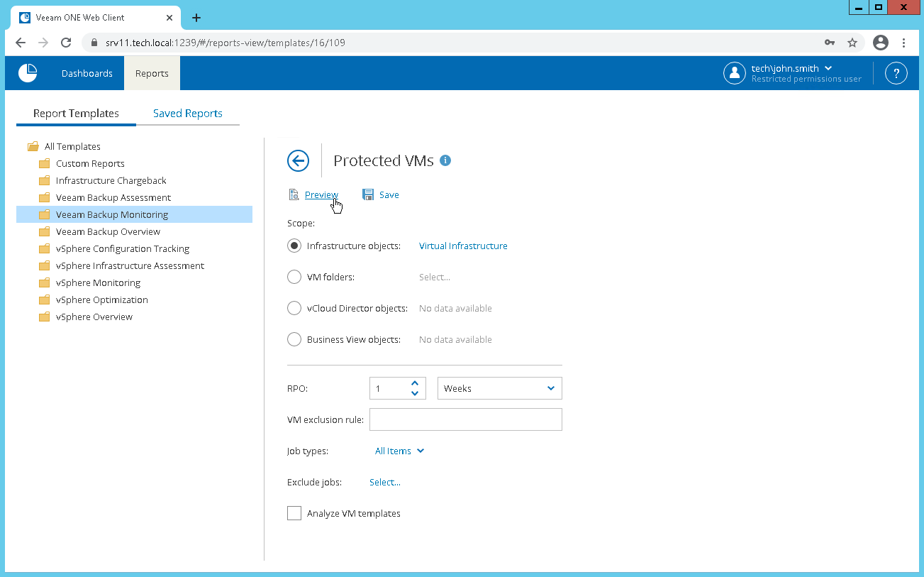Click the browser reload icon
924x577 pixels.
point(66,43)
